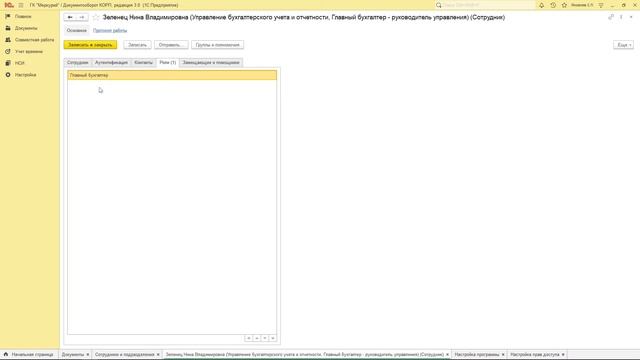Add this employee card to favorites (star)
This screenshot has width=640, height=360.
coord(96,17)
